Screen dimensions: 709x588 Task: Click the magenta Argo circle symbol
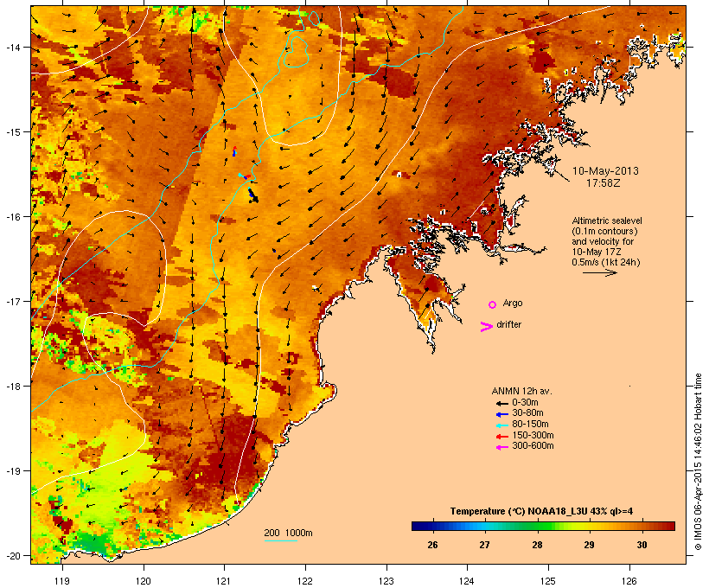pyautogui.click(x=493, y=305)
